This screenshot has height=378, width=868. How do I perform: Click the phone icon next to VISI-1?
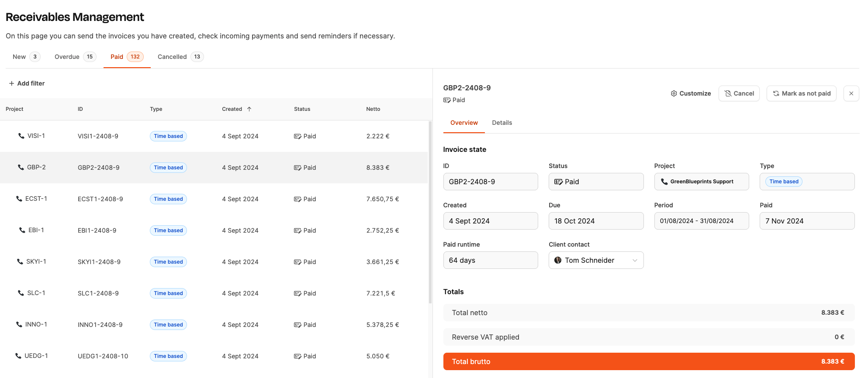tap(21, 136)
